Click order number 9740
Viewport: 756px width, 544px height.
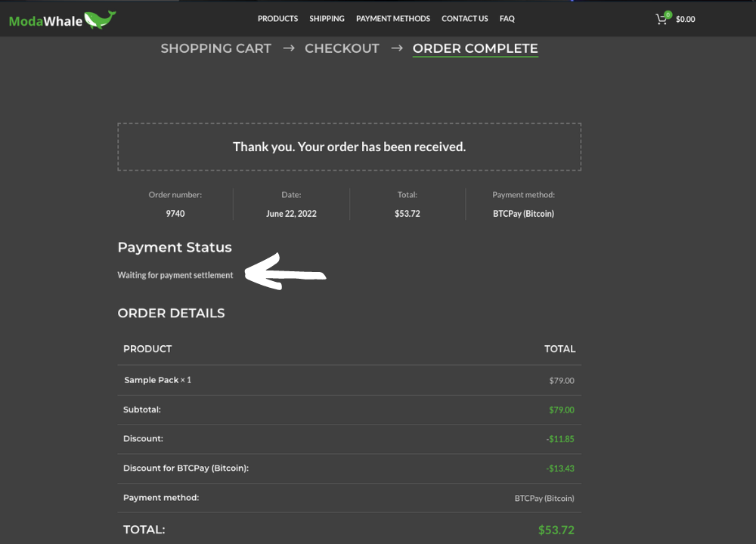point(175,214)
